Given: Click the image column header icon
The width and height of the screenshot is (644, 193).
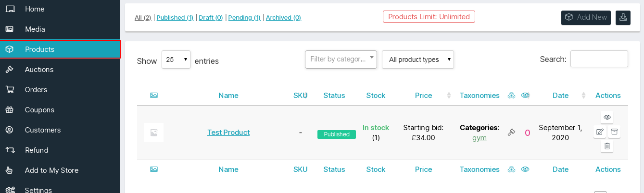Looking at the screenshot, I should (x=154, y=96).
